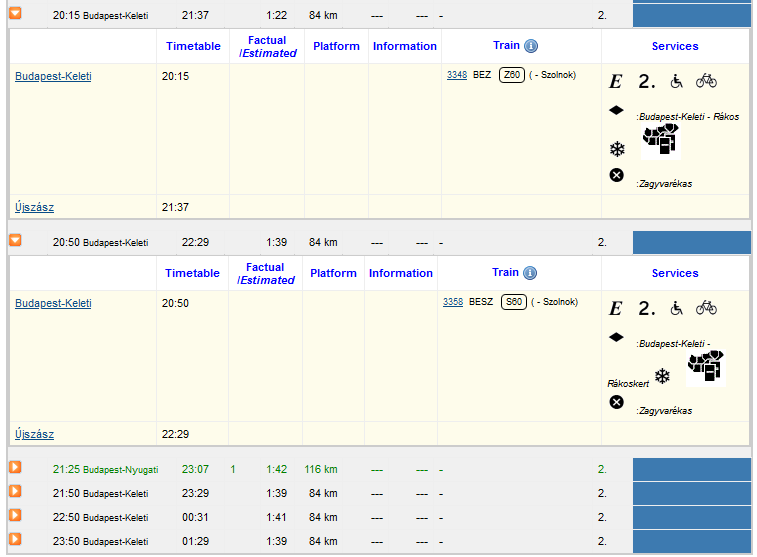The image size is (757, 557).
Task: Click the blue button on the 21:50 journey row
Action: click(x=691, y=493)
